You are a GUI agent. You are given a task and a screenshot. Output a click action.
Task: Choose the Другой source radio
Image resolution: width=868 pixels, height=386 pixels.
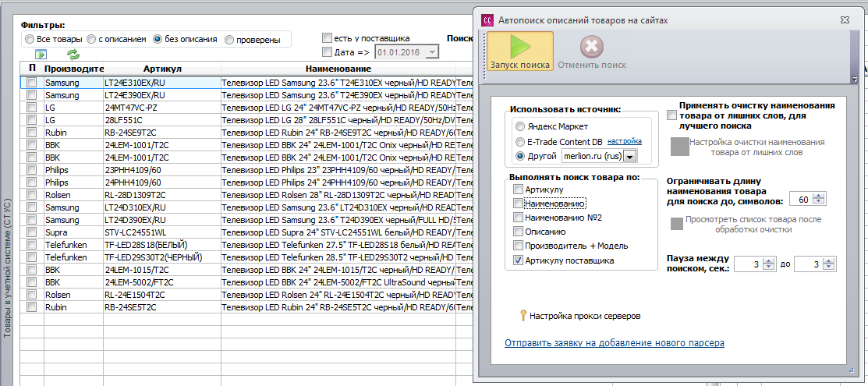(519, 156)
